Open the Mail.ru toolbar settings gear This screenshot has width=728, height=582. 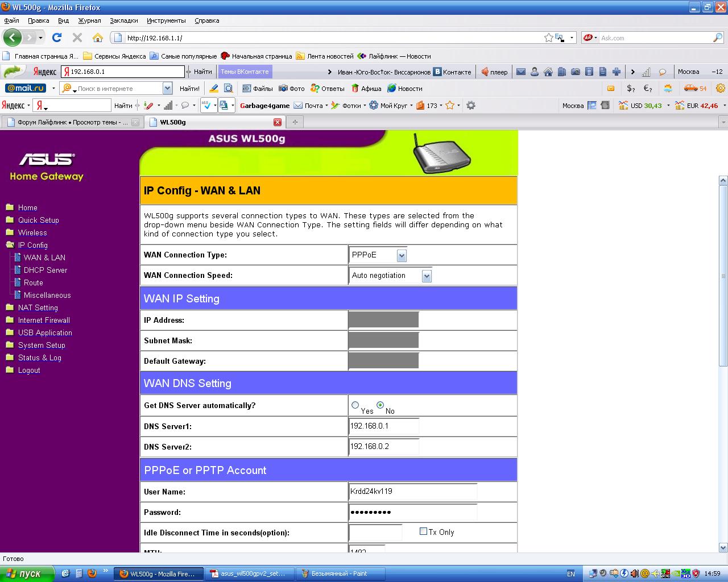tap(721, 88)
